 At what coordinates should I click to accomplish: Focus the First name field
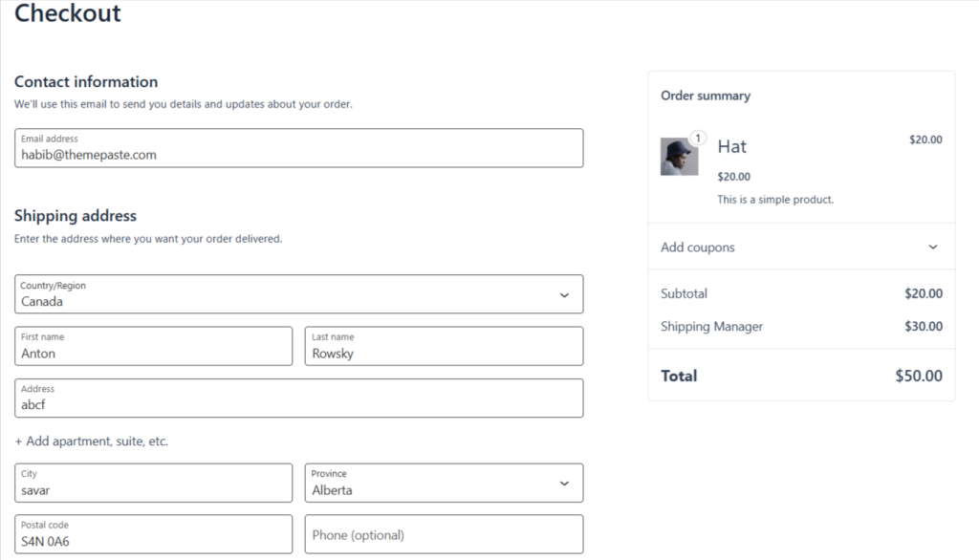click(153, 346)
